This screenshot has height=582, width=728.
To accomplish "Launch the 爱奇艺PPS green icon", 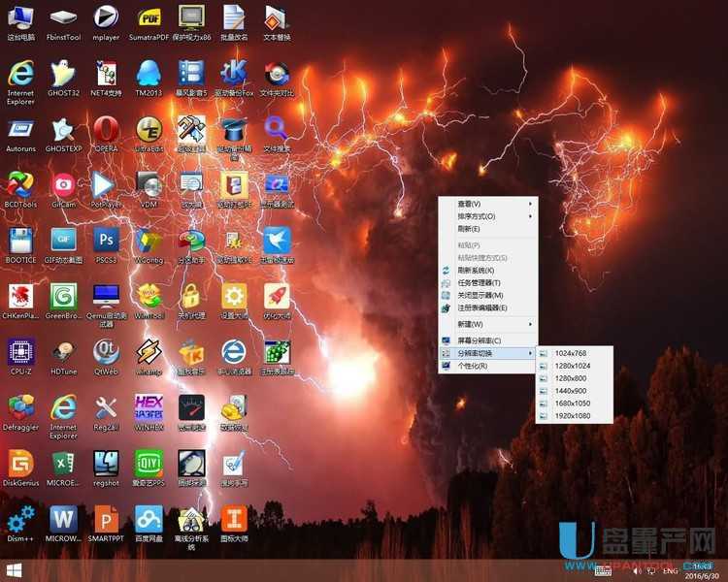I will click(149, 469).
